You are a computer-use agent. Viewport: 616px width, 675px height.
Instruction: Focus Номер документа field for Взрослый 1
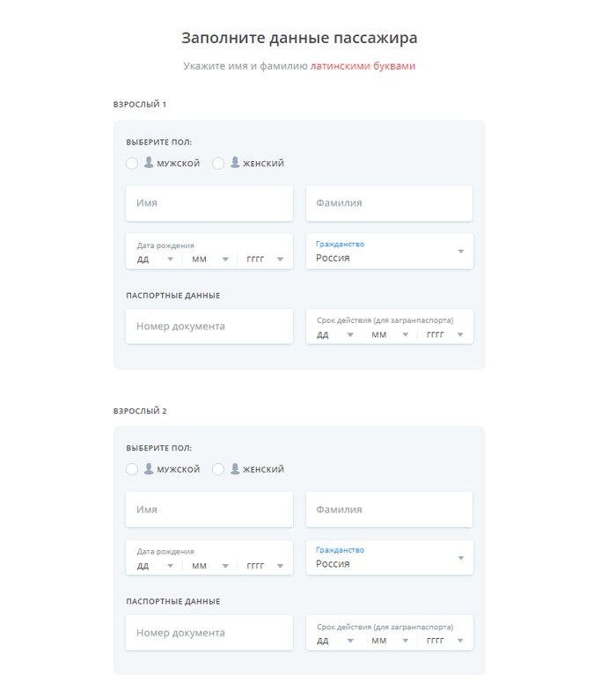[x=209, y=326]
